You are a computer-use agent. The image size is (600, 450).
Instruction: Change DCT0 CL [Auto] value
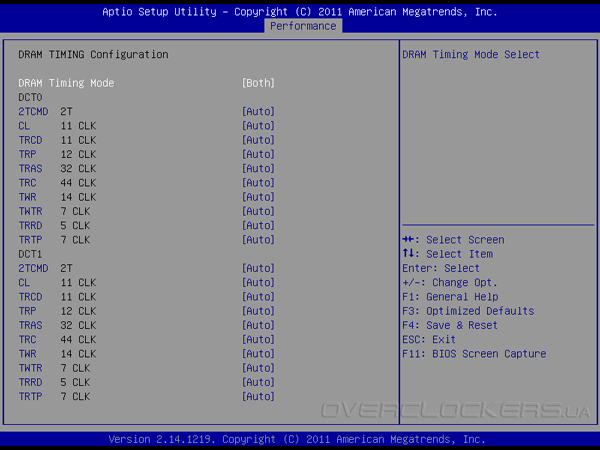click(x=258, y=126)
